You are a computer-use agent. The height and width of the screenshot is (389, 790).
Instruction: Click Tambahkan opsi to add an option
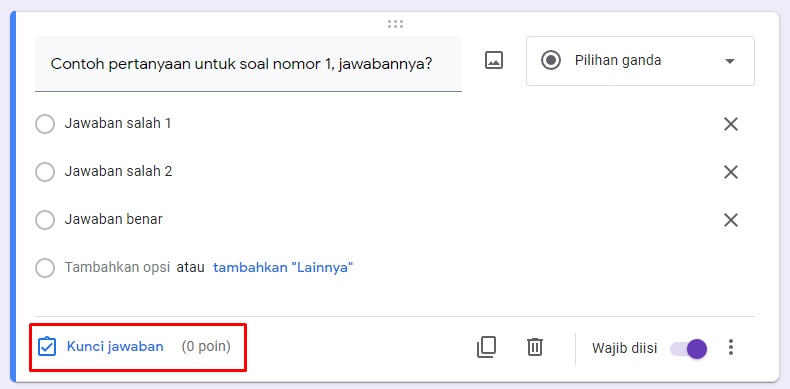click(117, 268)
